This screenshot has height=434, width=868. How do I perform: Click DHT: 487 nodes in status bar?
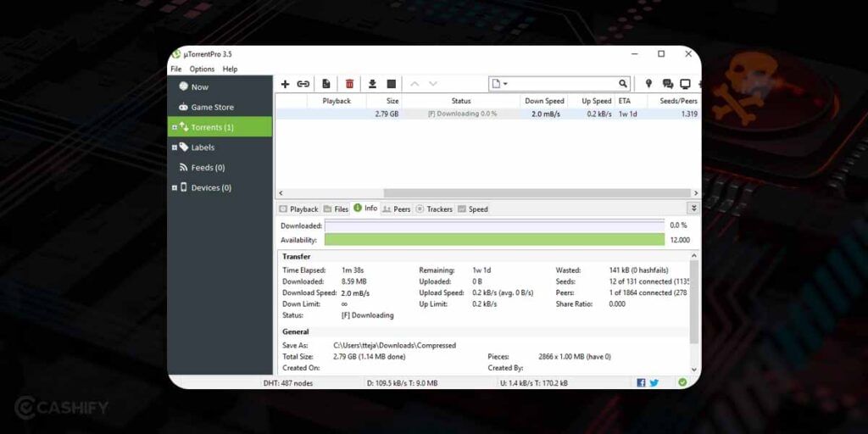tap(288, 383)
